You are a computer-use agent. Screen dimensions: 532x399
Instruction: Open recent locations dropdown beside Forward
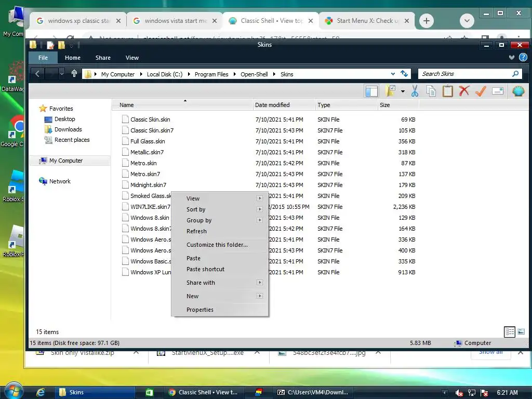click(61, 74)
